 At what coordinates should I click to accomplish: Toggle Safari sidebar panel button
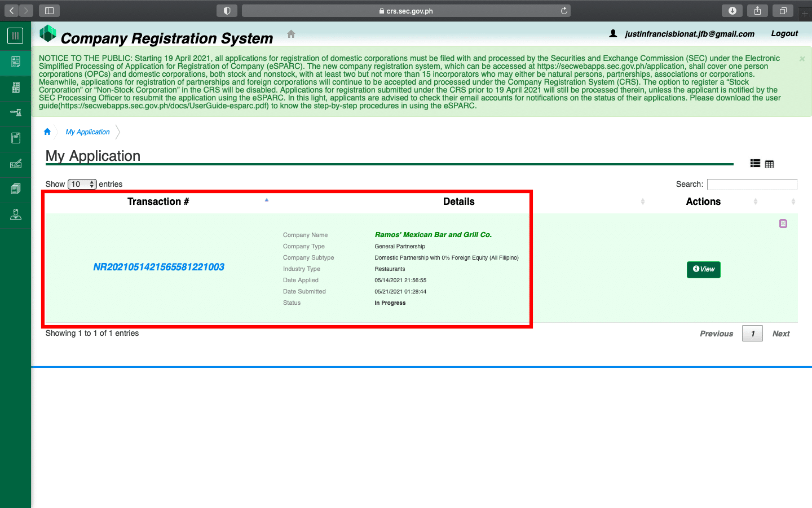click(x=49, y=11)
